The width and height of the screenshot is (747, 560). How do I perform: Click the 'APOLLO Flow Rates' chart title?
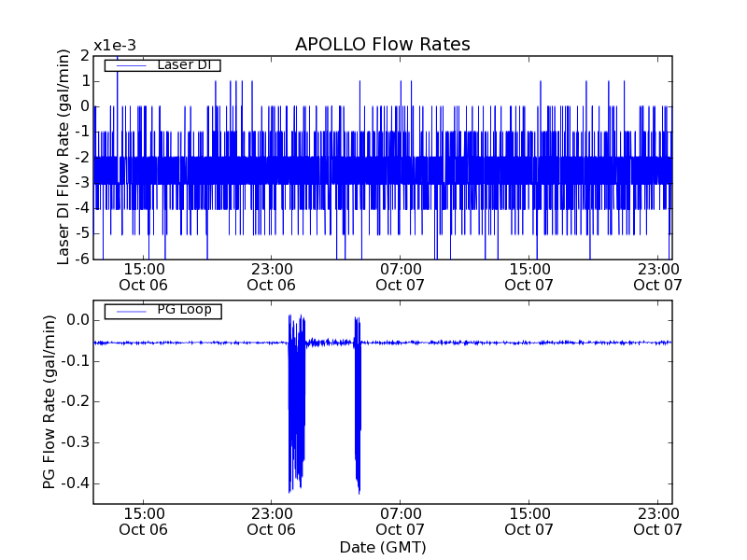click(383, 44)
